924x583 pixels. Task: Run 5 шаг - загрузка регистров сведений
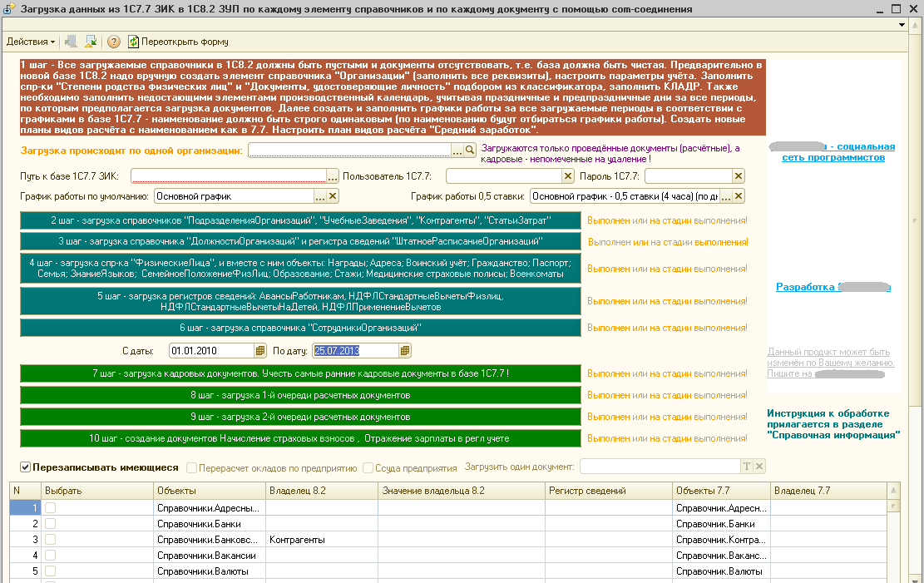300,301
